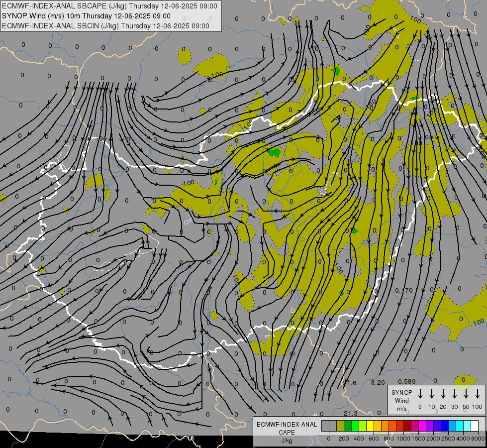
Task: Click the 21.3 value on the map
Action: [x=351, y=413]
